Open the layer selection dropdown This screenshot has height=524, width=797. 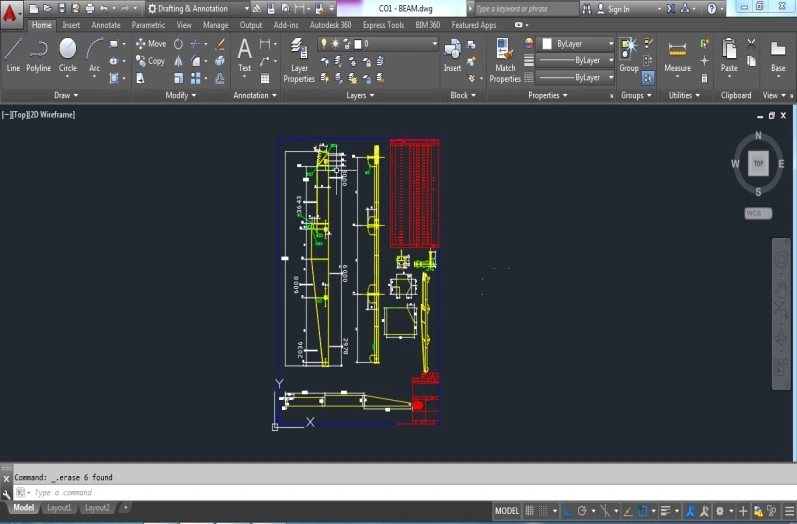(378, 44)
